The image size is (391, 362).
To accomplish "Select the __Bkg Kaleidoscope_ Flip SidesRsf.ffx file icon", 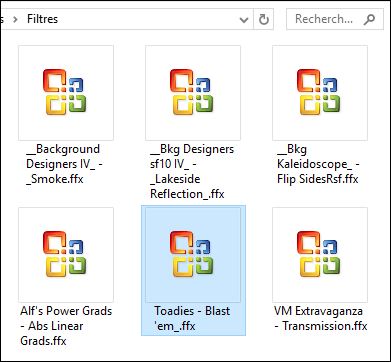I will tap(320, 93).
